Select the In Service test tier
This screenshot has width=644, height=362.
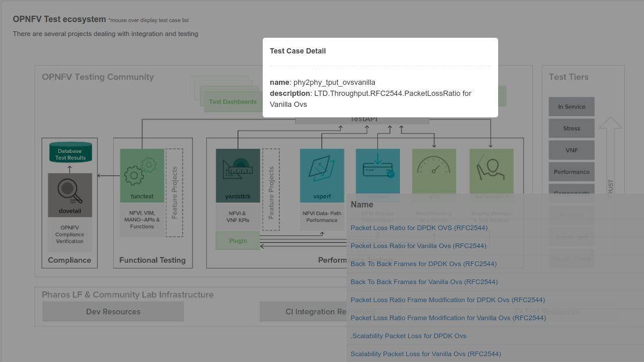tap(571, 107)
